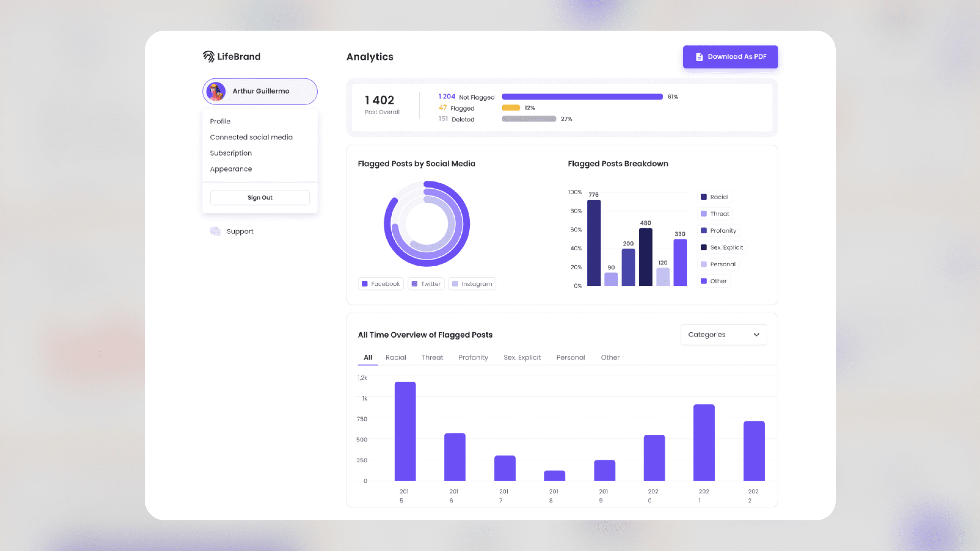Screen dimensions: 980x551
Task: Click Arthur Guillermo's avatar picture
Action: click(216, 91)
